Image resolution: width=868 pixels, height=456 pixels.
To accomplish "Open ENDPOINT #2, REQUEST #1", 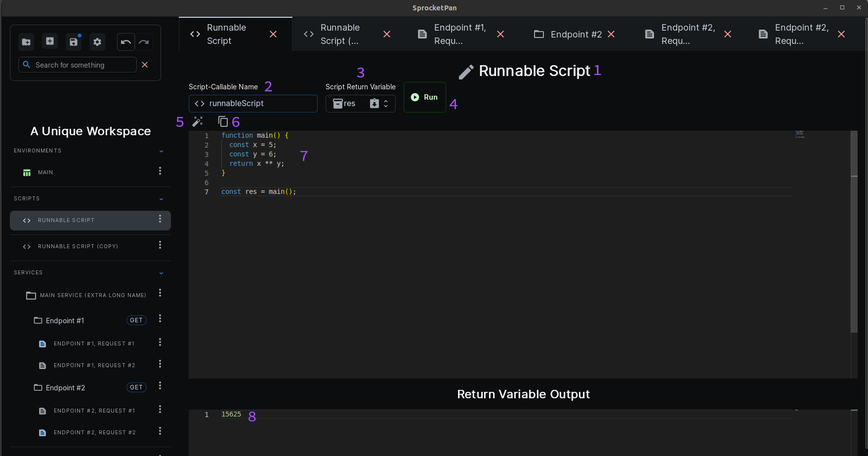I will tap(94, 411).
